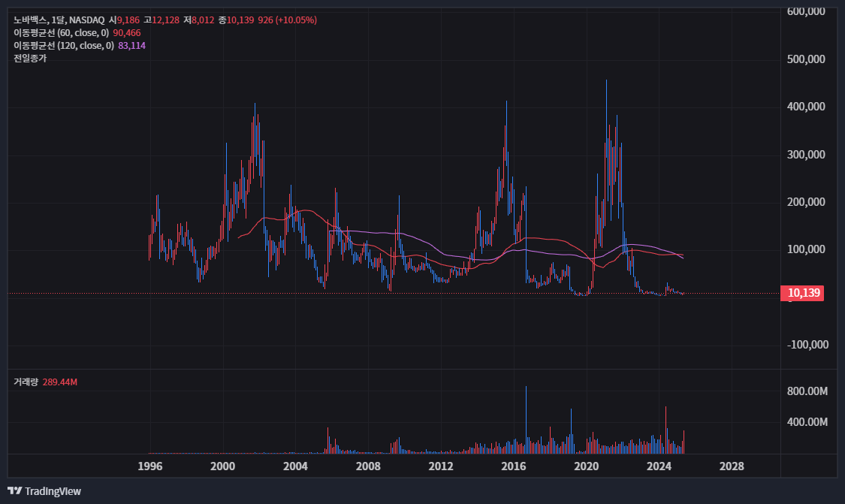Click the 600,000 price axis label

806,11
